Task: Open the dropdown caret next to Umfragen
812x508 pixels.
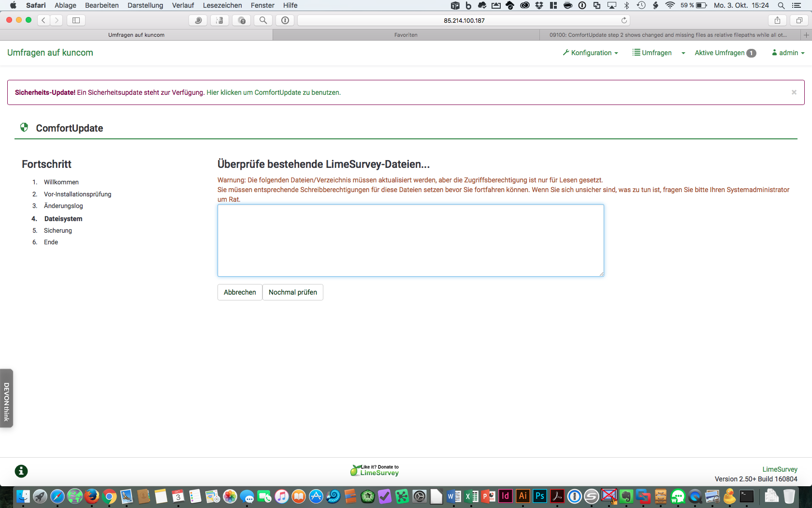Action: (x=683, y=53)
